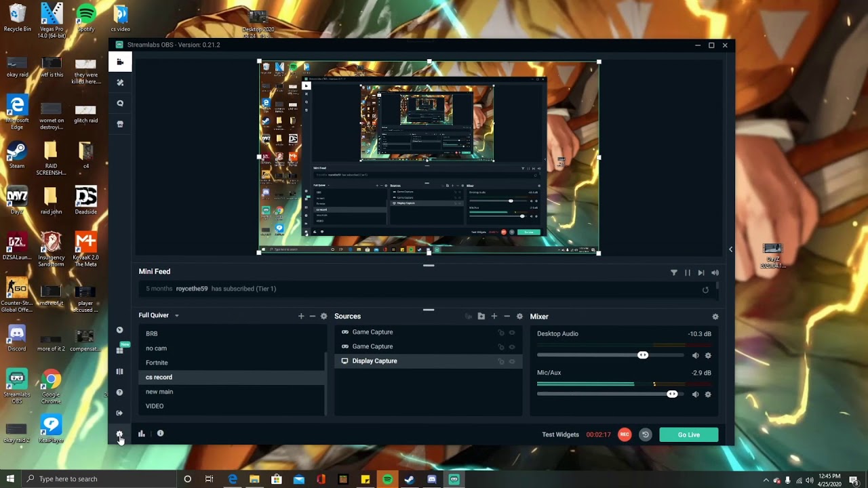868x488 pixels.
Task: Open performance stats bar-chart icon
Action: click(142, 434)
